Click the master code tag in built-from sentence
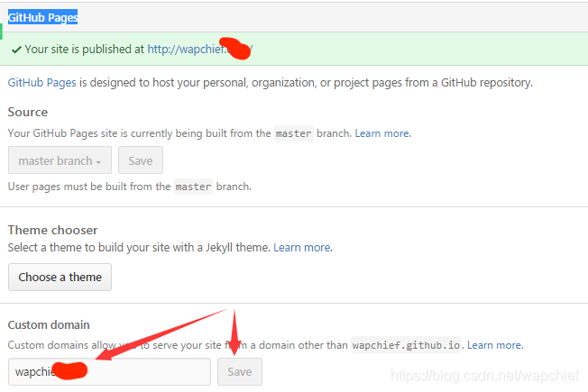The height and width of the screenshot is (392, 588). coord(293,133)
